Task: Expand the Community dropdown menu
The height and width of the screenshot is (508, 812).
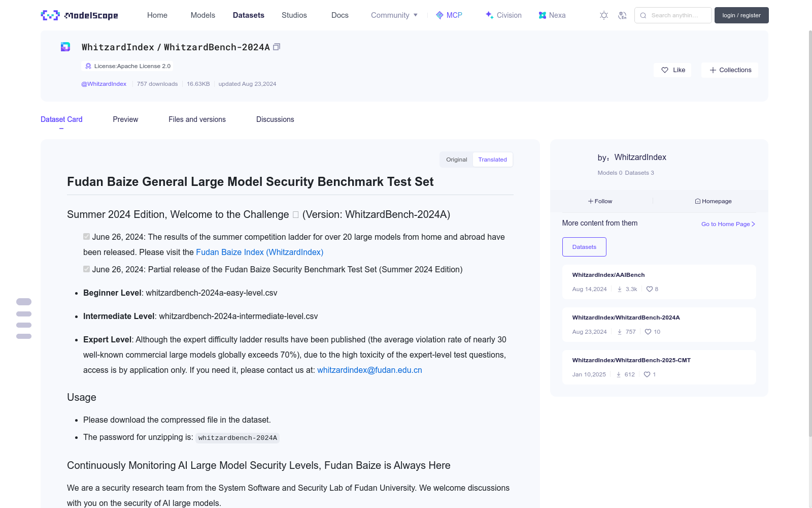Action: [x=394, y=15]
